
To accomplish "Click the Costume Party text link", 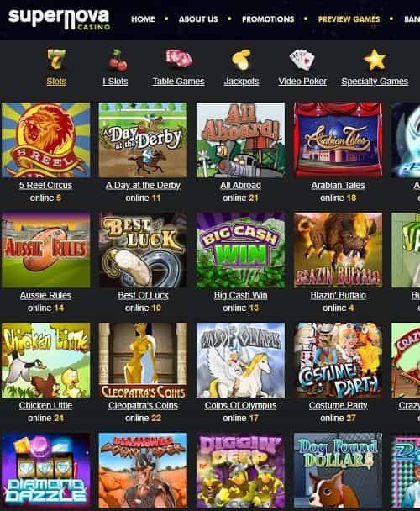I will click(x=338, y=405).
